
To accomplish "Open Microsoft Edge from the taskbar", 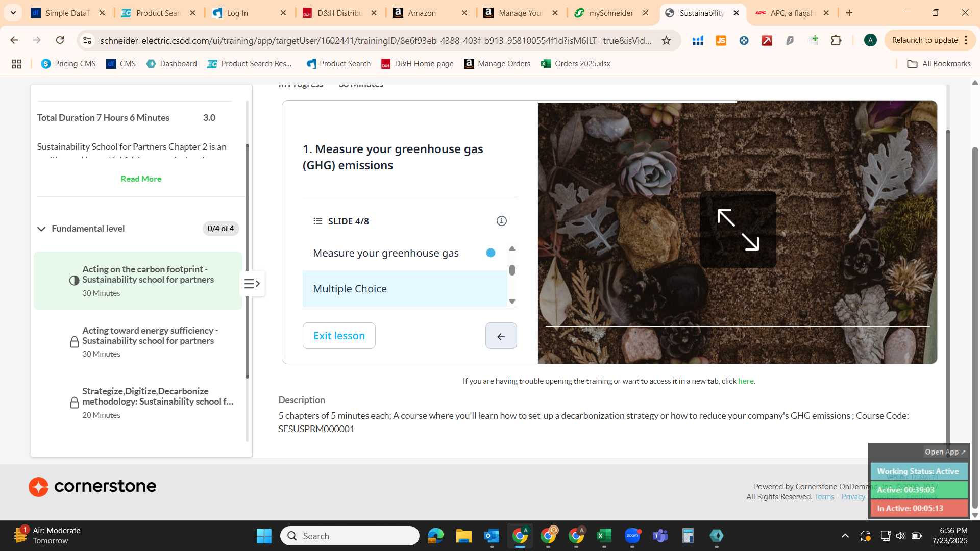I will click(435, 536).
